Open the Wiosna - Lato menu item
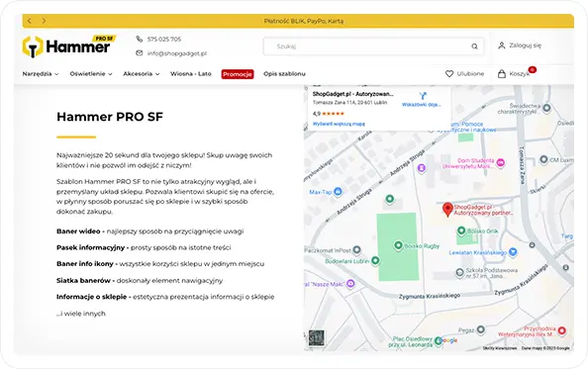This screenshot has width=588, height=369. pos(191,74)
